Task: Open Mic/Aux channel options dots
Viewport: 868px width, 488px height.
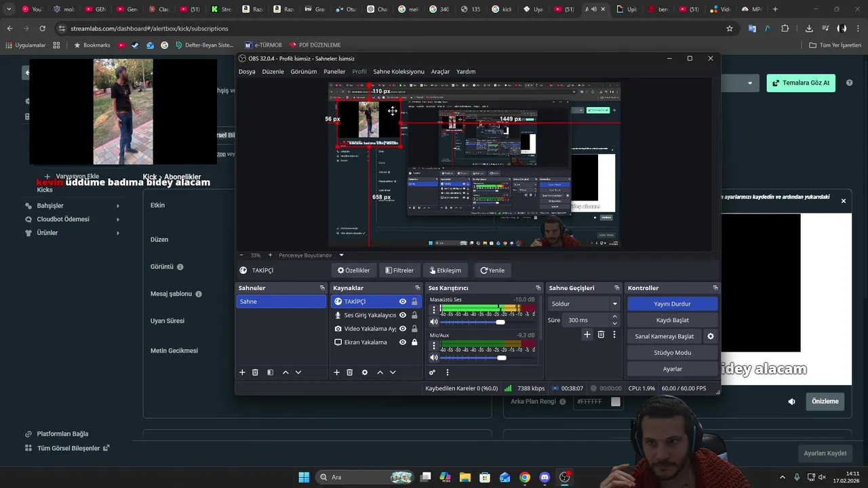Action: click(434, 346)
